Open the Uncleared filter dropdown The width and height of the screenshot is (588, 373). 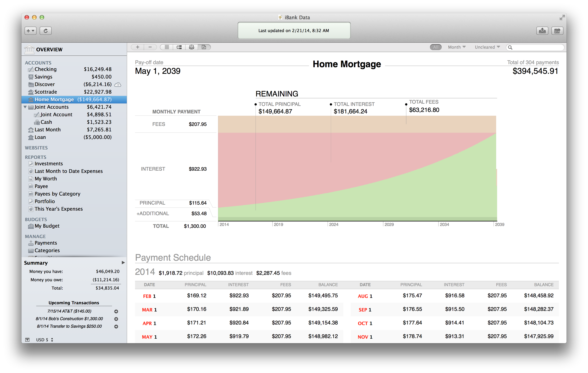(487, 47)
